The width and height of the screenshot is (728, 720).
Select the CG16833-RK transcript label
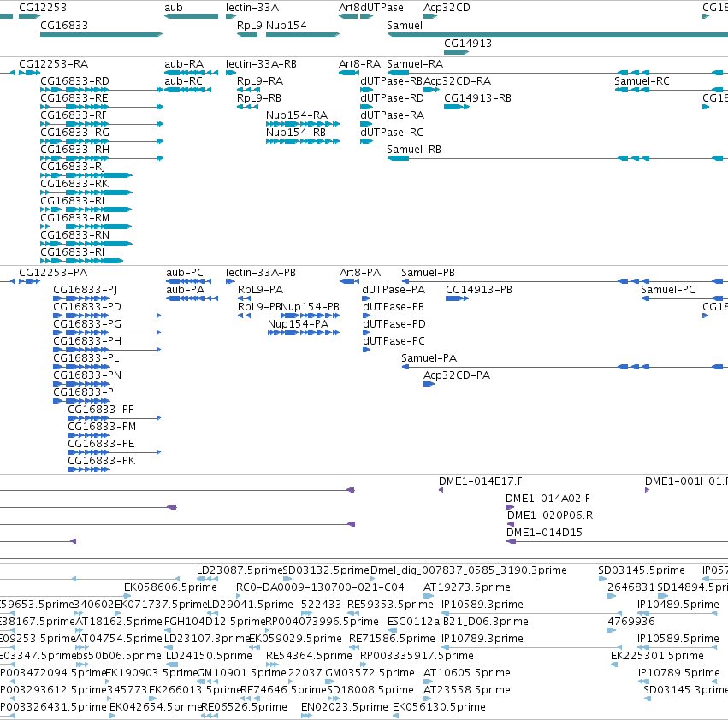(x=74, y=183)
